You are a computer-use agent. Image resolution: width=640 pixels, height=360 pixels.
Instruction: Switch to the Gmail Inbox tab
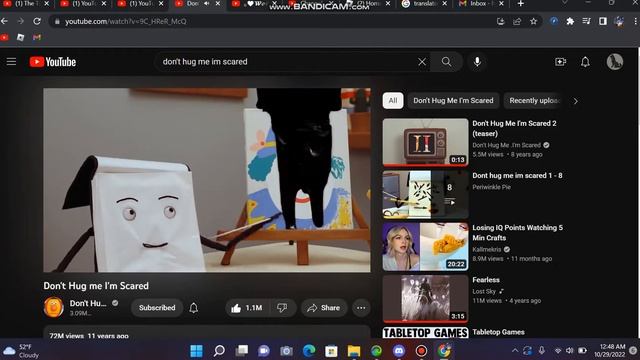[481, 4]
